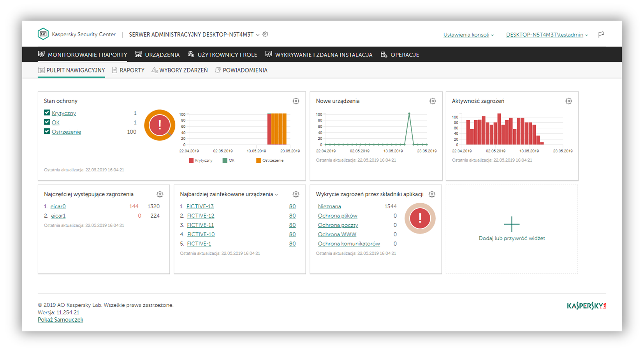This screenshot has width=644, height=352.
Task: Click the Urządzenia menu icon
Action: pos(138,54)
